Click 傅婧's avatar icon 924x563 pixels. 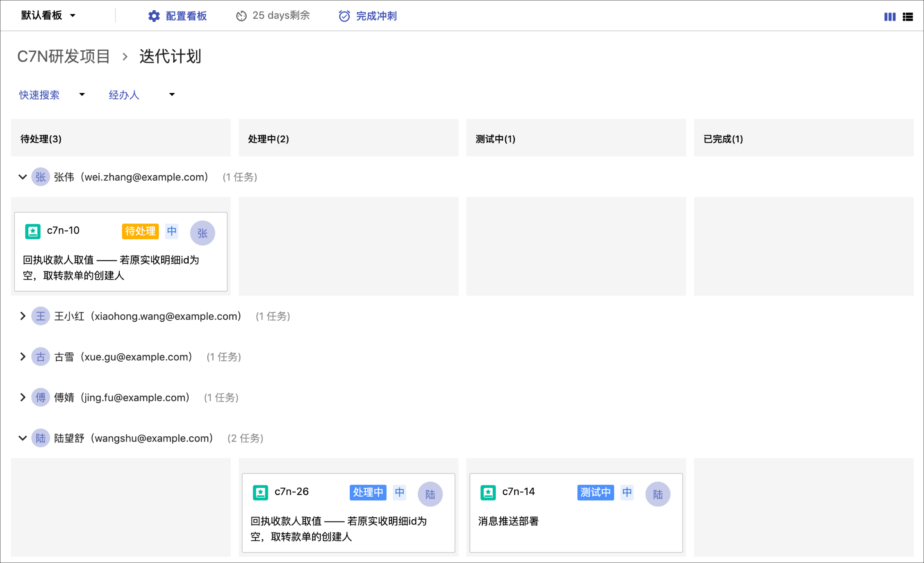(40, 397)
